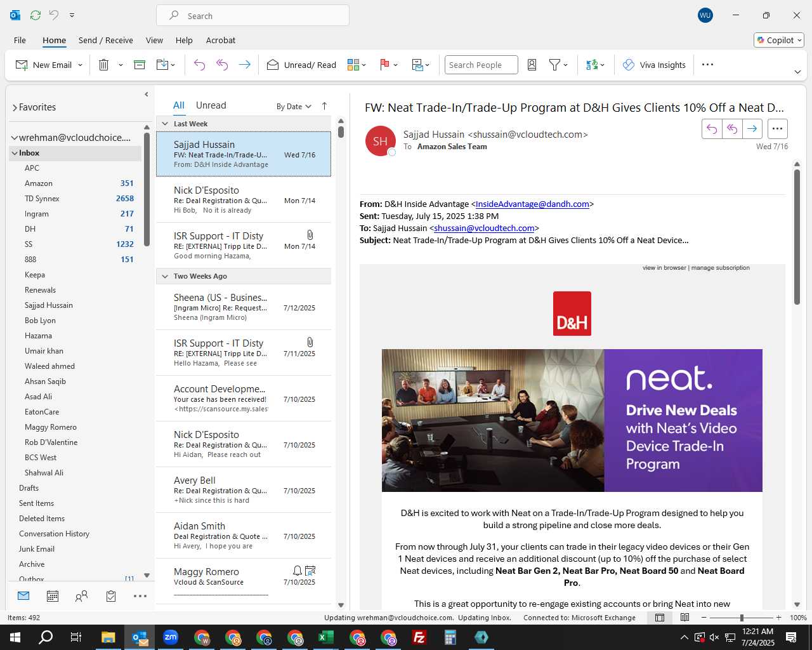
Task: Open Excel from the taskbar
Action: (x=326, y=637)
